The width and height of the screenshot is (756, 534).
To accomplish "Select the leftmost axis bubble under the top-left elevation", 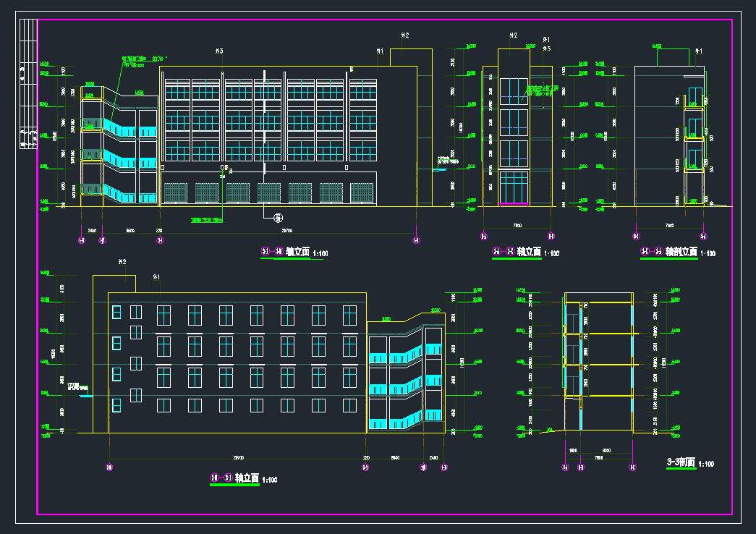I will point(81,240).
